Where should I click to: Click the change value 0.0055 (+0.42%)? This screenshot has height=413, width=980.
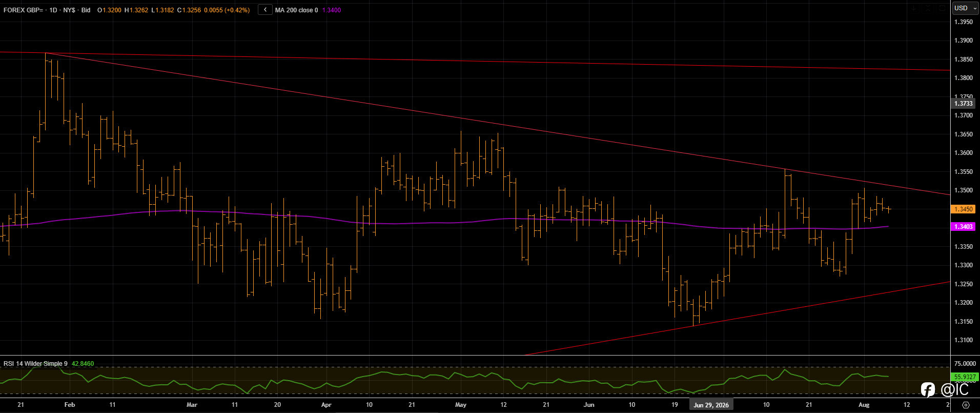(227, 10)
